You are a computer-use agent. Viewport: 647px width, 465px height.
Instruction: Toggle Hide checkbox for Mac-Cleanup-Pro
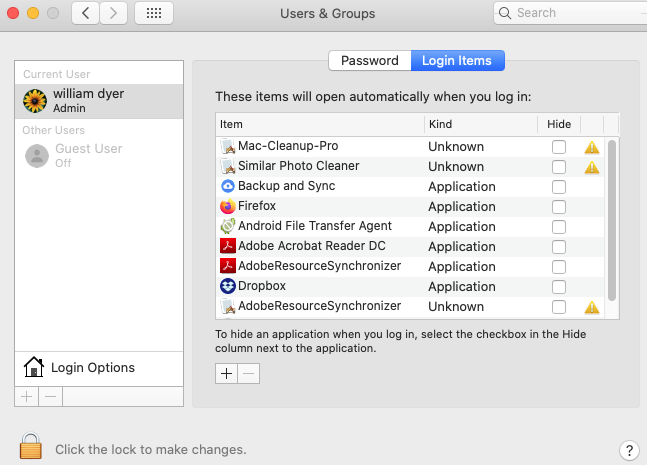559,147
